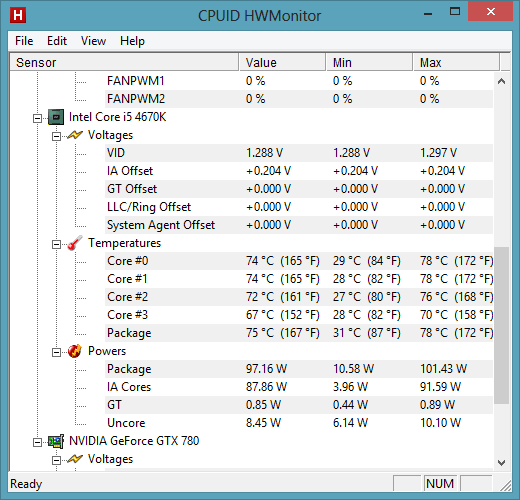Click the vertical scrollbar thumb

(x=501, y=325)
